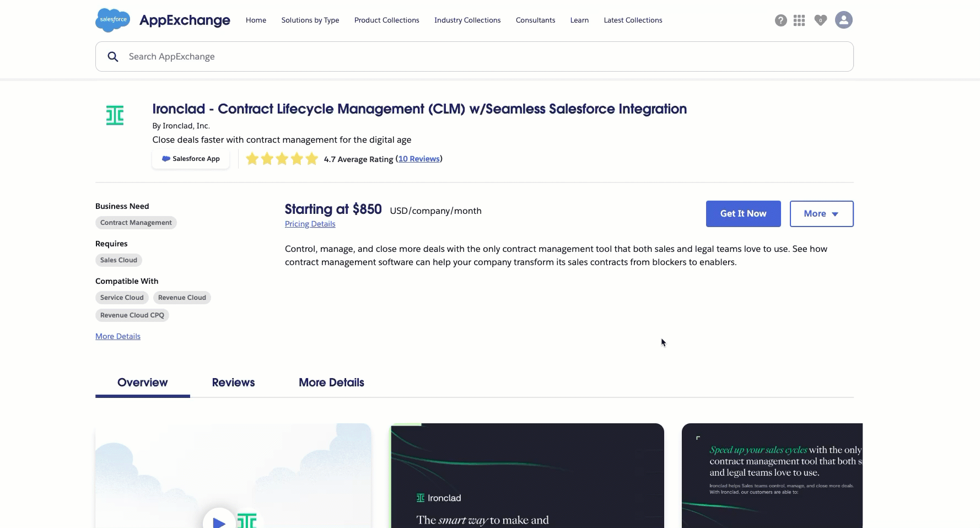Open the Pricing Details link
This screenshot has width=980, height=528.
coord(310,224)
